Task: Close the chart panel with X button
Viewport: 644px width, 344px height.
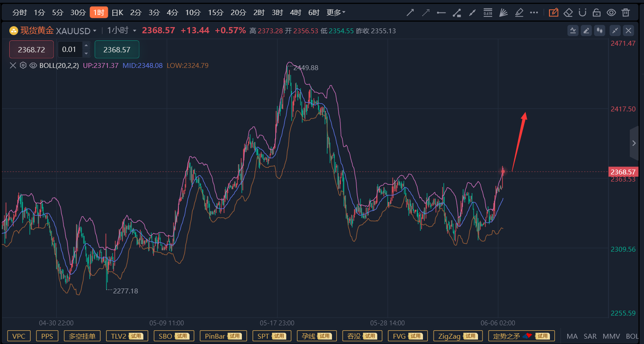Action: click(628, 31)
